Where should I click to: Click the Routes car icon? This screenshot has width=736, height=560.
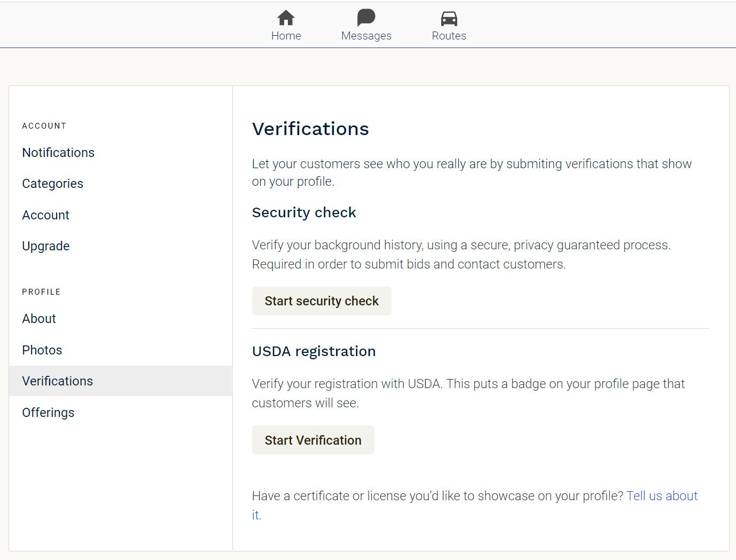click(x=449, y=19)
